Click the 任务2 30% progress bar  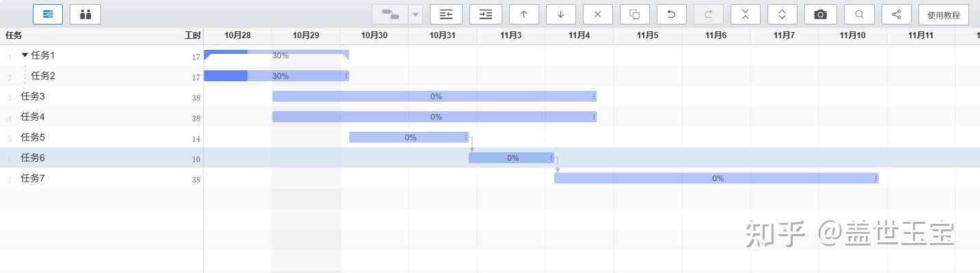point(277,76)
